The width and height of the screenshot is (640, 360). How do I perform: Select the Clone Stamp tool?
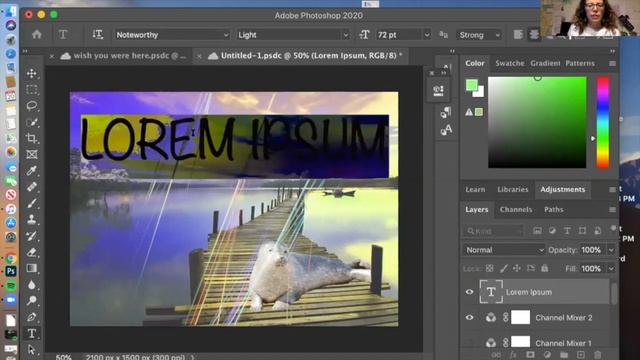point(32,220)
